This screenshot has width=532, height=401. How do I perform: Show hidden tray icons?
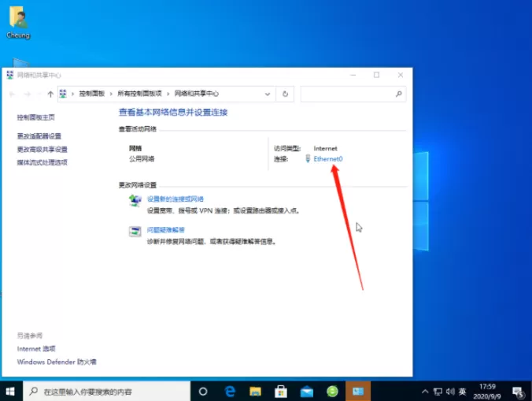click(425, 392)
